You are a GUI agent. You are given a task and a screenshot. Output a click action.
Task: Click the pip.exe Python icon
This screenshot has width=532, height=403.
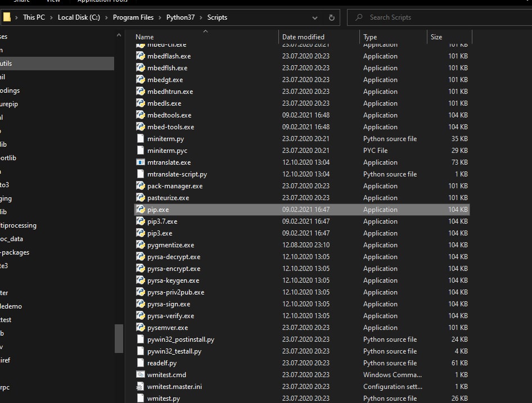(x=140, y=209)
